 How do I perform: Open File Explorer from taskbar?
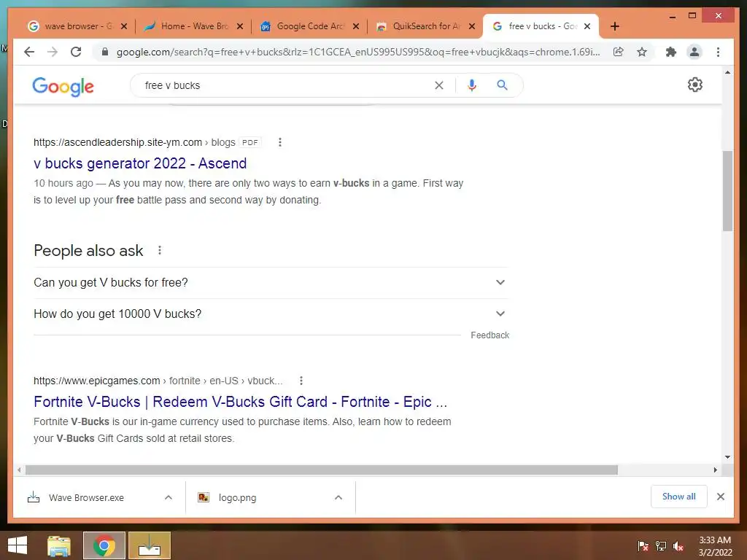coord(58,545)
